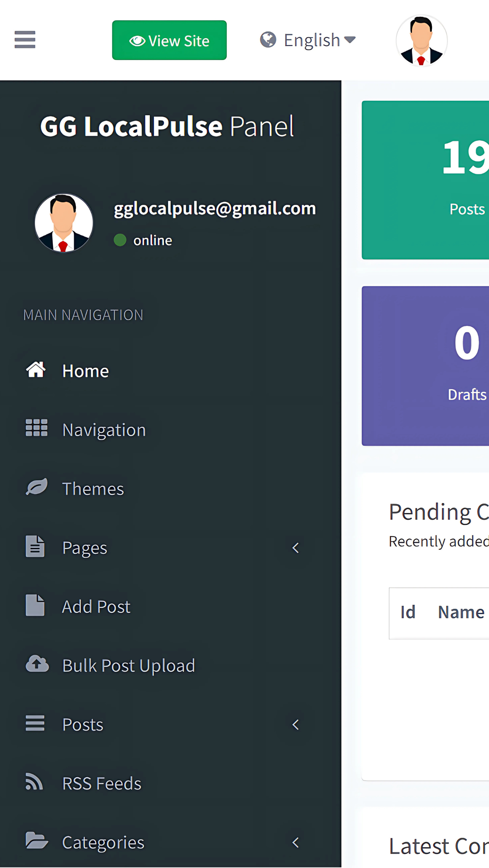The width and height of the screenshot is (489, 868).
Task: Click the sidebar user avatar picture
Action: tap(64, 223)
